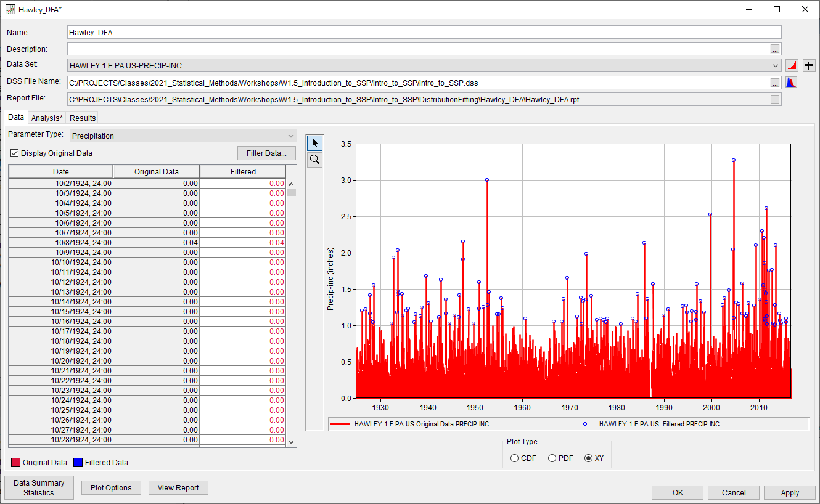The image size is (820, 504).
Task: Click the Report File ellipsis browser
Action: click(775, 98)
